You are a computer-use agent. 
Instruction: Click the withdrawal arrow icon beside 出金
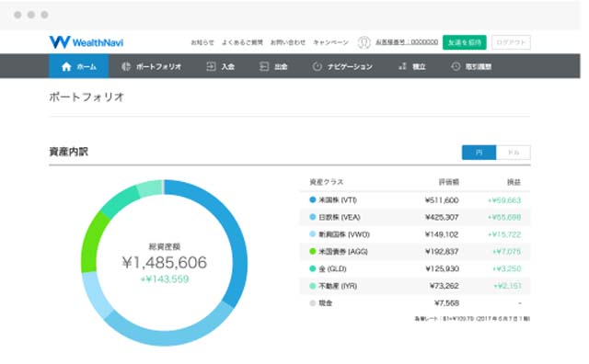point(264,66)
